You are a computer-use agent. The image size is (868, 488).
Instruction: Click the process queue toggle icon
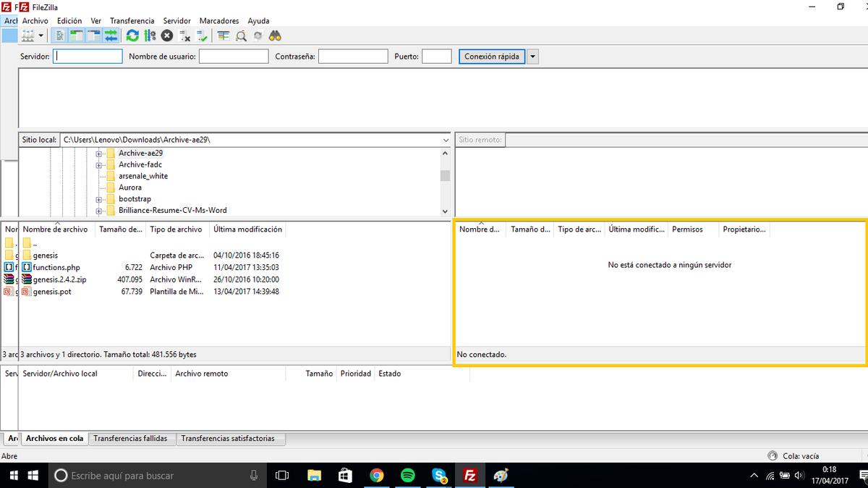(x=150, y=35)
